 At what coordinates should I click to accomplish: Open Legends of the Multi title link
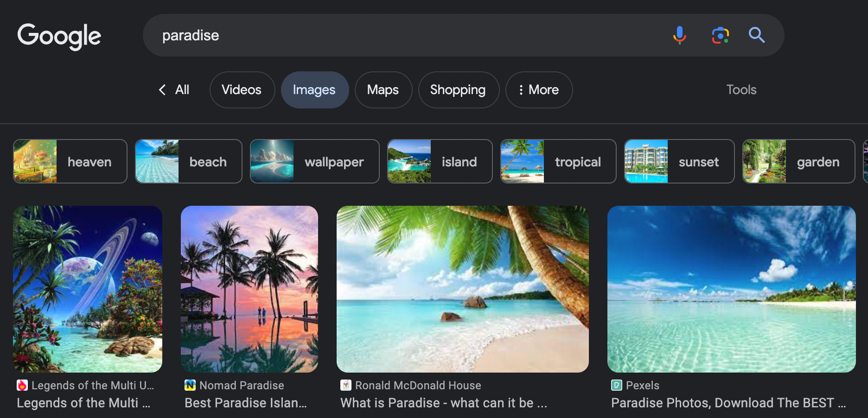point(83,403)
